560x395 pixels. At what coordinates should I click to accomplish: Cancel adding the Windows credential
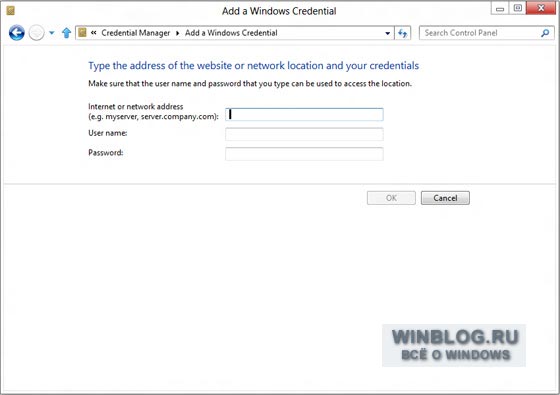tap(445, 198)
